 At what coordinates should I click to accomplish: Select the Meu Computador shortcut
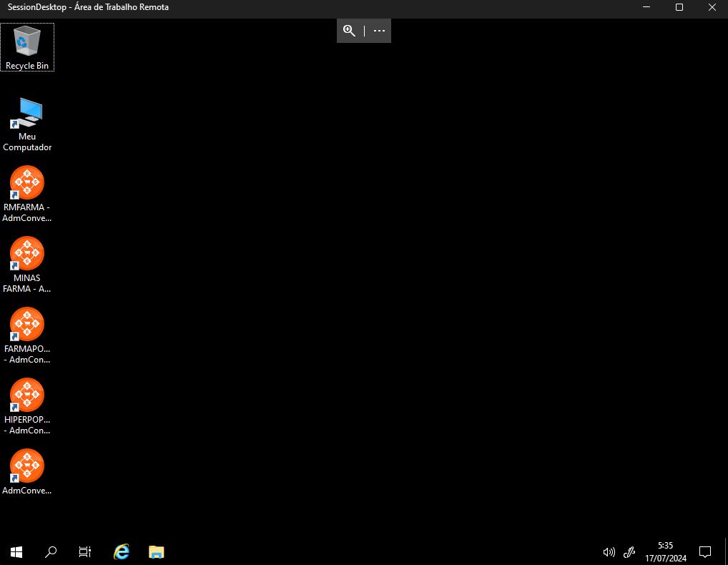click(27, 113)
